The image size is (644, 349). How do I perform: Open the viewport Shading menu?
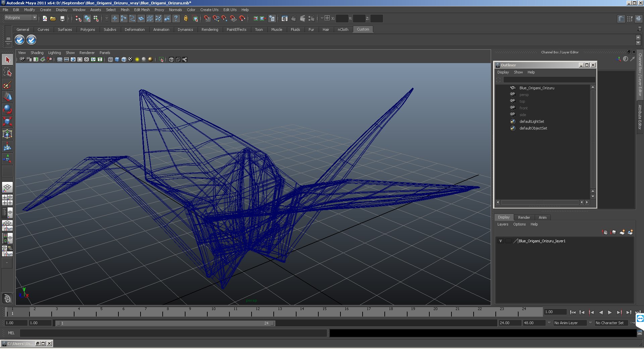coord(37,53)
